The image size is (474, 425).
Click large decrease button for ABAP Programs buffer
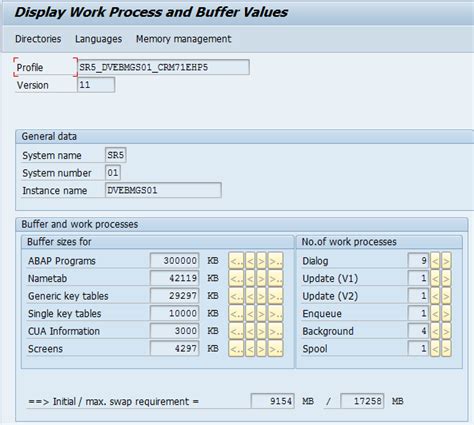(x=236, y=261)
